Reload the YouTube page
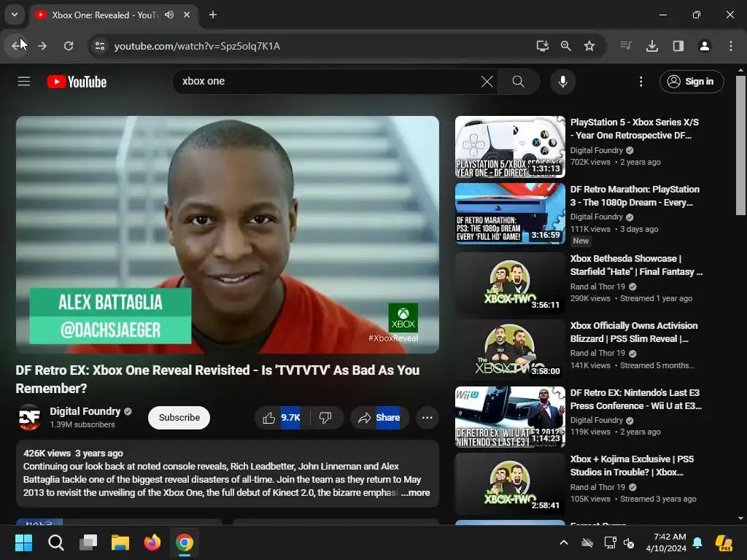The image size is (747, 560). pos(69,46)
